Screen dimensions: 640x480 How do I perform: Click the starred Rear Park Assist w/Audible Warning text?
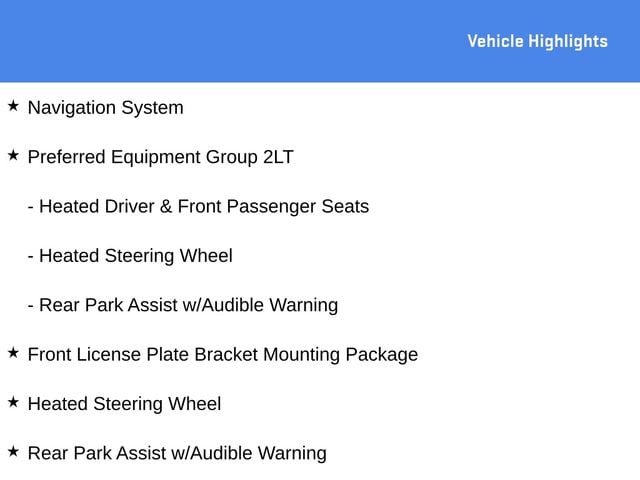point(177,454)
